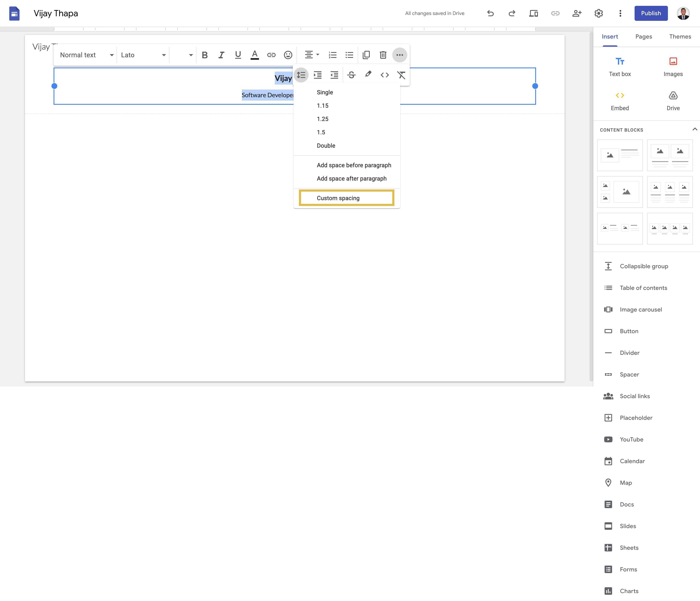
Task: Choose Double line spacing
Action: coord(347,146)
